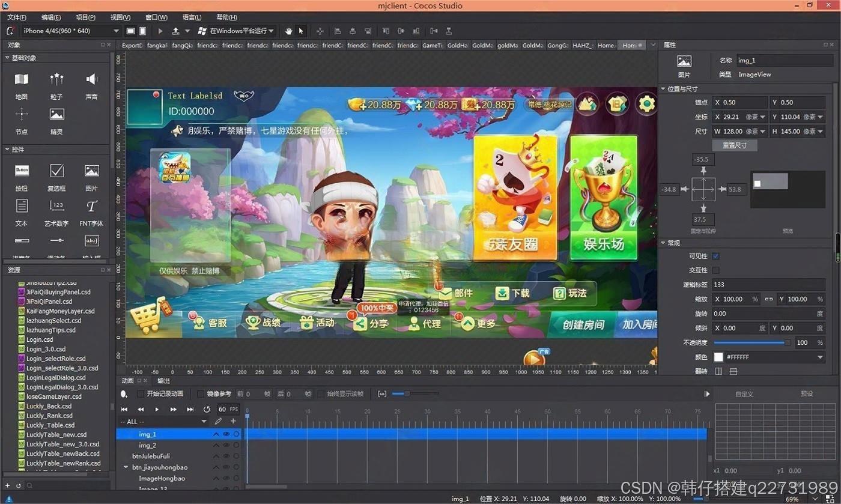This screenshot has height=504, width=841.
Task: Switch to the GameTy document tab
Action: (433, 45)
